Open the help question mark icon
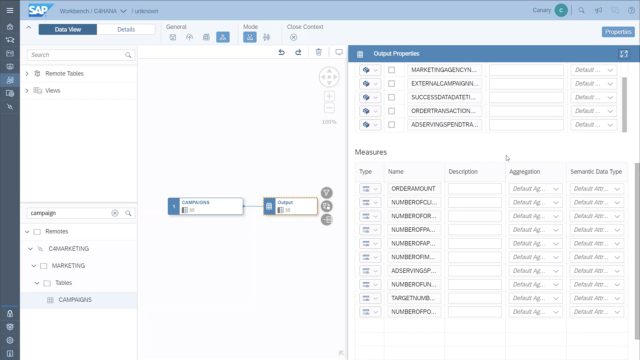This screenshot has width=640, height=360. pos(631,11)
